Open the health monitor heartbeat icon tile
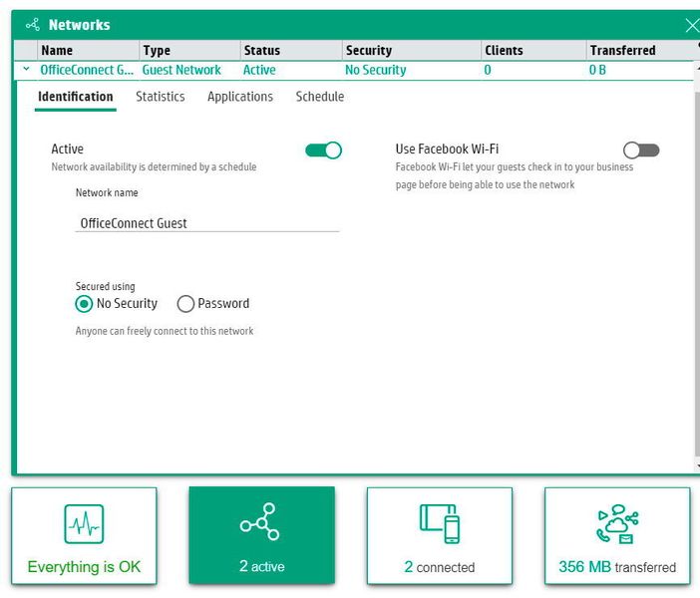 pyautogui.click(x=84, y=524)
